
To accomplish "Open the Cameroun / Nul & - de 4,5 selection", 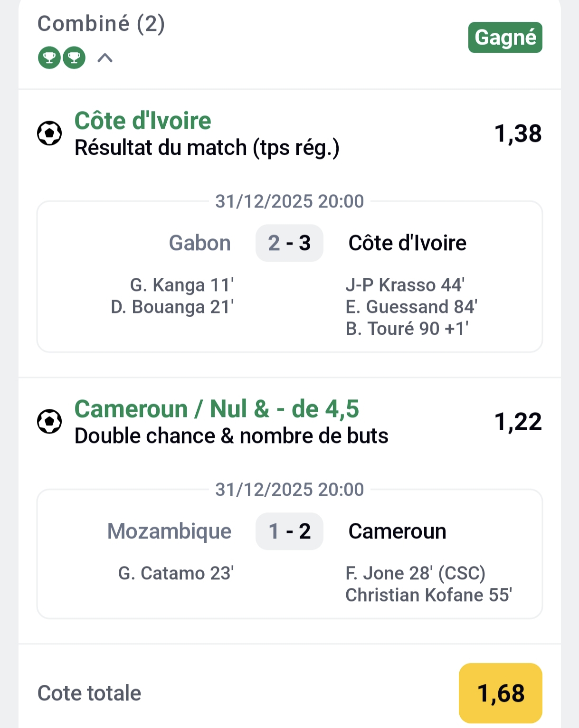I will 217,409.
